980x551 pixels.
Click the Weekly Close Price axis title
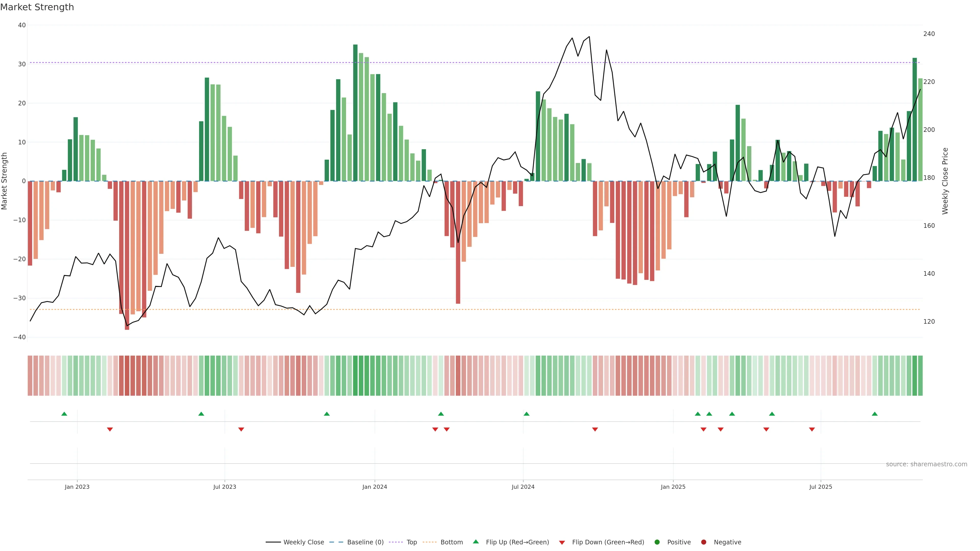(945, 181)
